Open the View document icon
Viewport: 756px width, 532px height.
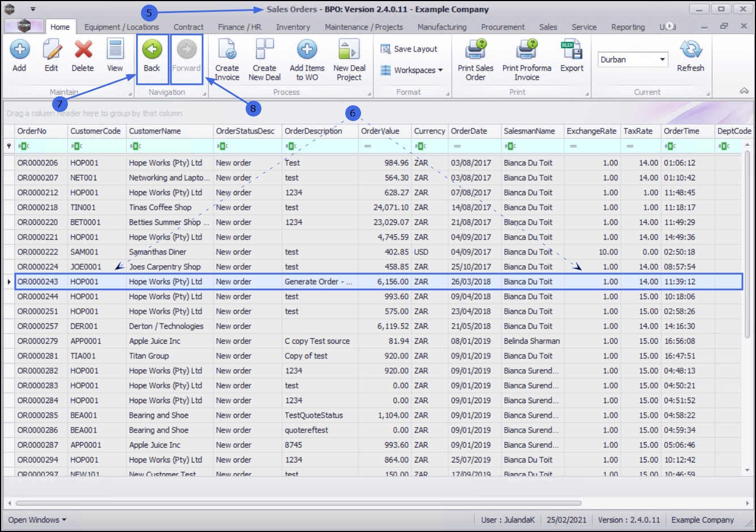point(115,50)
